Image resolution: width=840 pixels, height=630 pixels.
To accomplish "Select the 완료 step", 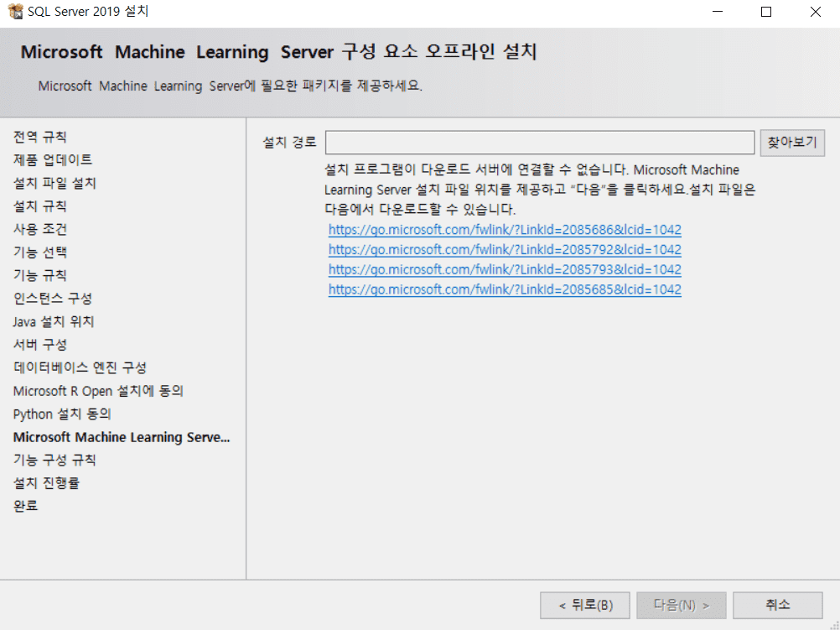I will (x=25, y=506).
